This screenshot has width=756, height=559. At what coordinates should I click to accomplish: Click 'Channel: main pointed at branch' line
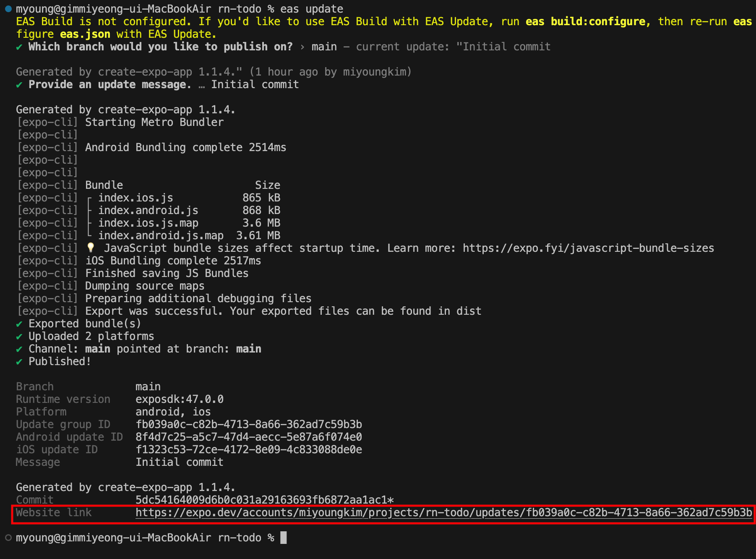coord(145,349)
